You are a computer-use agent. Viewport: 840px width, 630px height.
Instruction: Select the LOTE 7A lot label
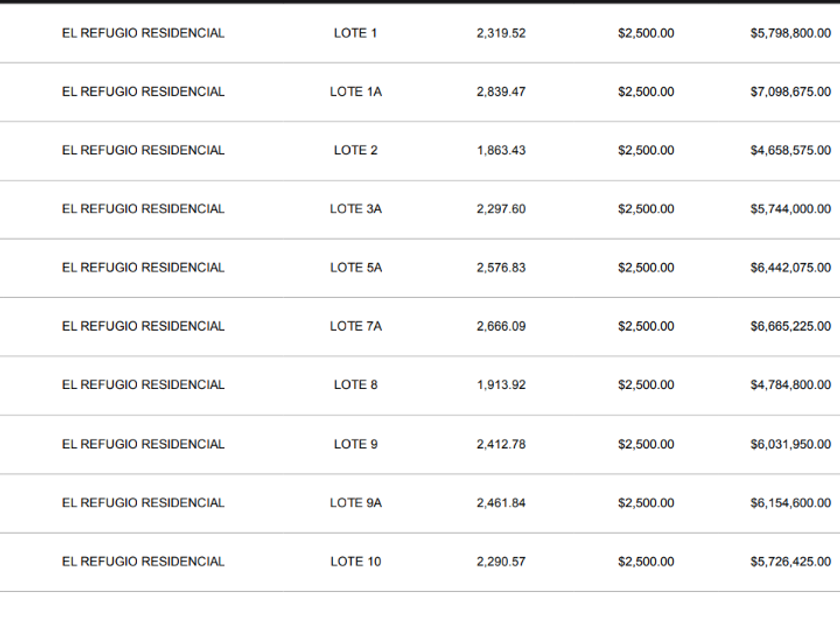[355, 326]
